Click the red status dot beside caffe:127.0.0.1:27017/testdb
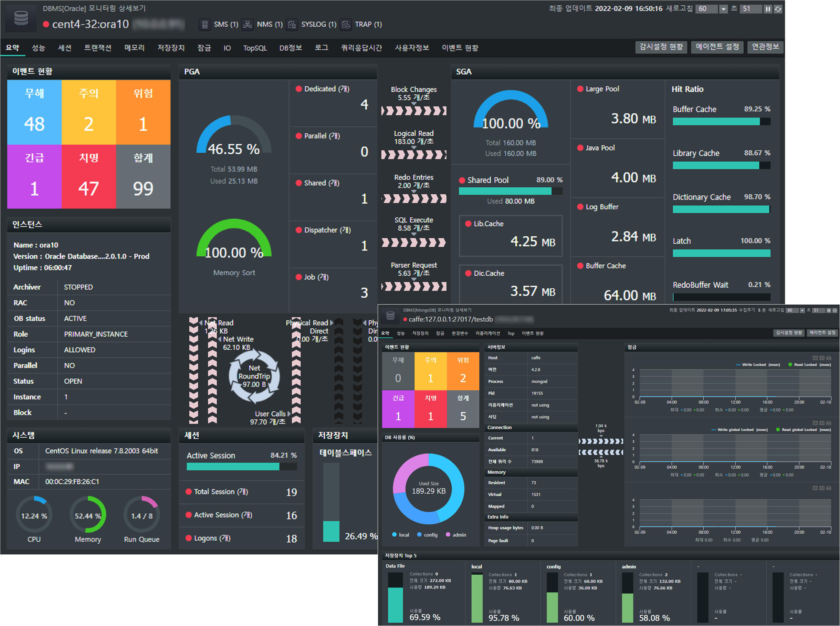This screenshot has height=626, width=840. tap(405, 319)
